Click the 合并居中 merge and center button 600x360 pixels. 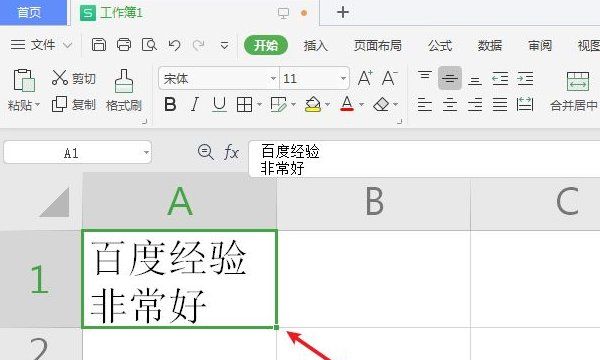tap(574, 91)
